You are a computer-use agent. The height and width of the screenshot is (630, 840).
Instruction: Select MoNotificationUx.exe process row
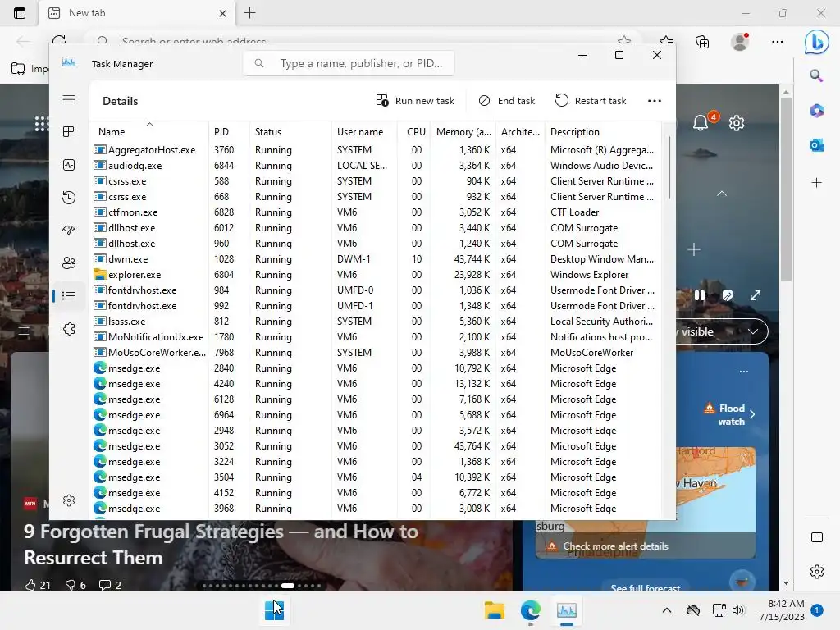point(377,337)
